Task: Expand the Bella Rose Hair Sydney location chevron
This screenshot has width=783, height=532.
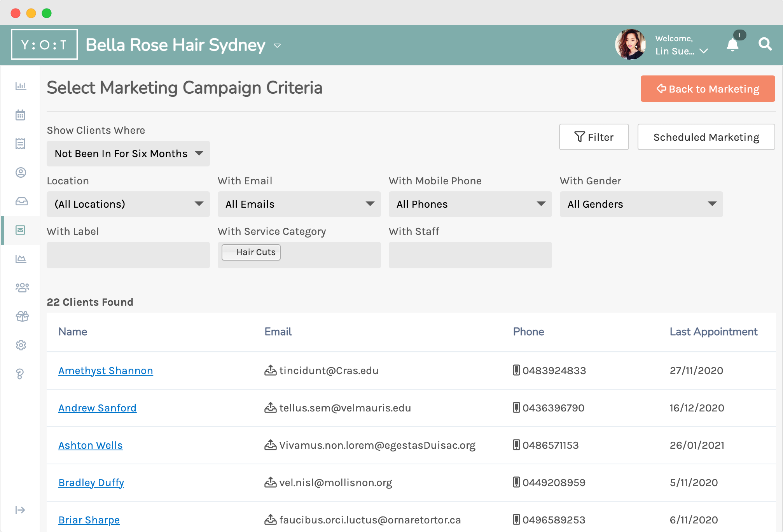Action: tap(277, 45)
